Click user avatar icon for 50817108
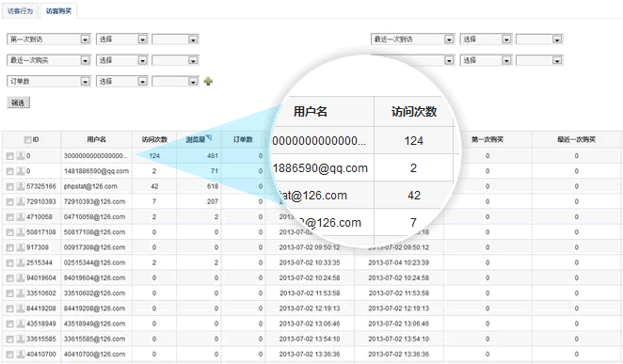Screen dimensions: 623x364 [x=21, y=232]
